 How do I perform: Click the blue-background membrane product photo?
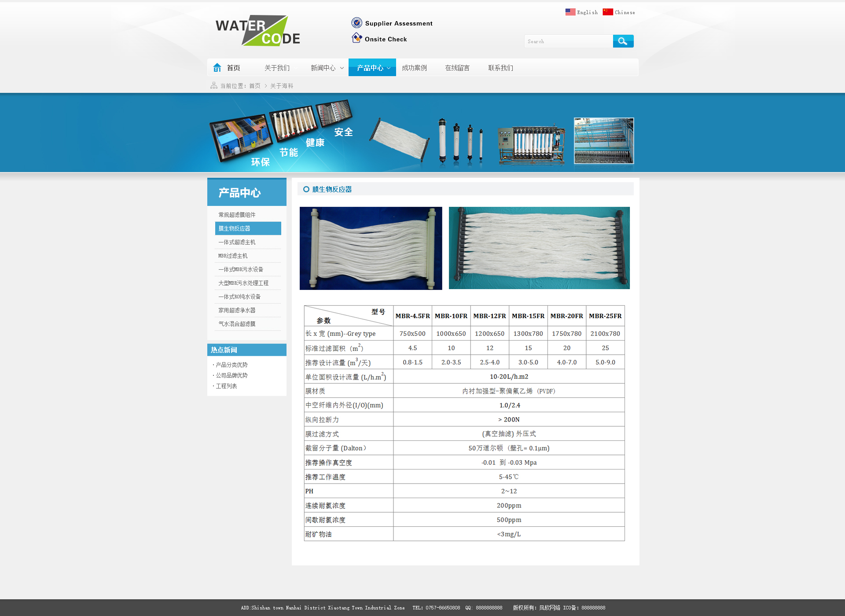pyautogui.click(x=371, y=248)
